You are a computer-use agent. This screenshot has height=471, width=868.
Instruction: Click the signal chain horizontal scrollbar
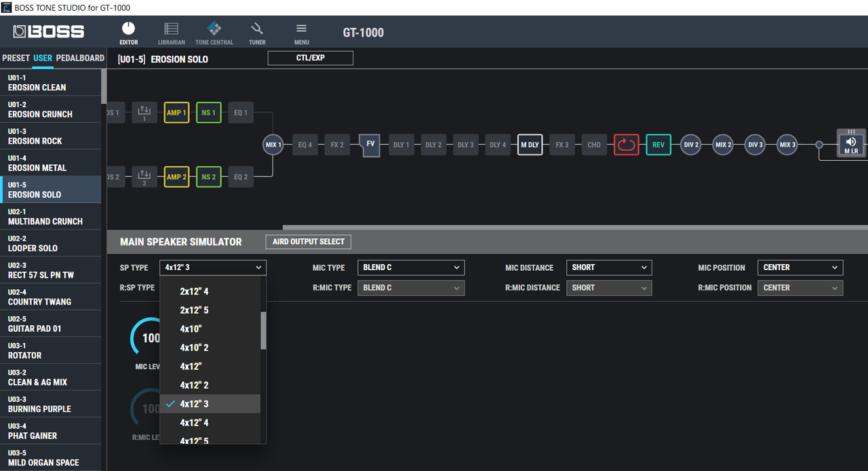coord(575,227)
